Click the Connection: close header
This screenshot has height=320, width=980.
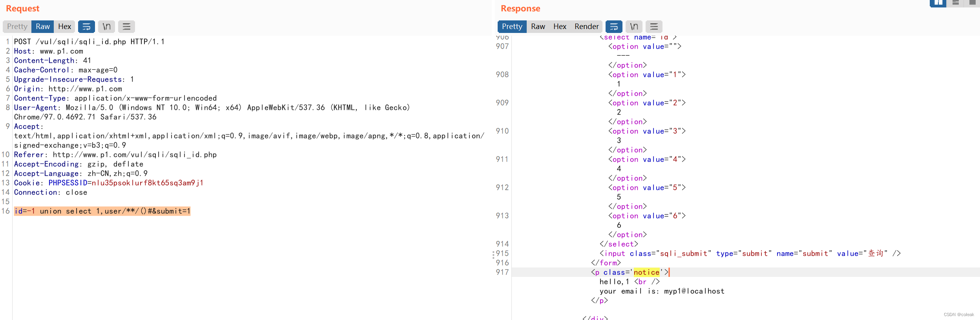(51, 192)
